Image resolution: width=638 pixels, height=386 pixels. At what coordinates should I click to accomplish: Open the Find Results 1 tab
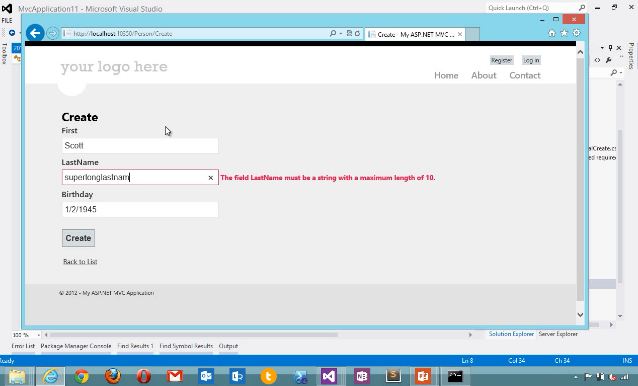click(x=135, y=346)
